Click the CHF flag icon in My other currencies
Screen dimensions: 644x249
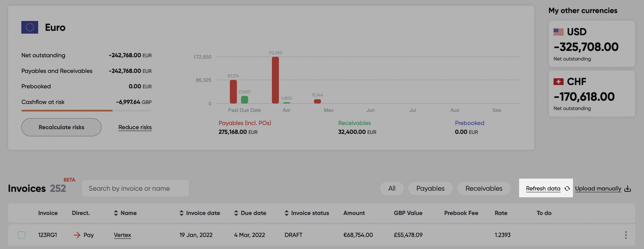coord(558,81)
